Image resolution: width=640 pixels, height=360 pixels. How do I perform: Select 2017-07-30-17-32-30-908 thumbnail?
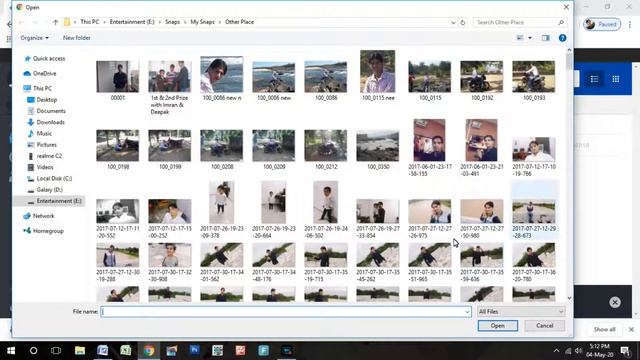(x=169, y=255)
